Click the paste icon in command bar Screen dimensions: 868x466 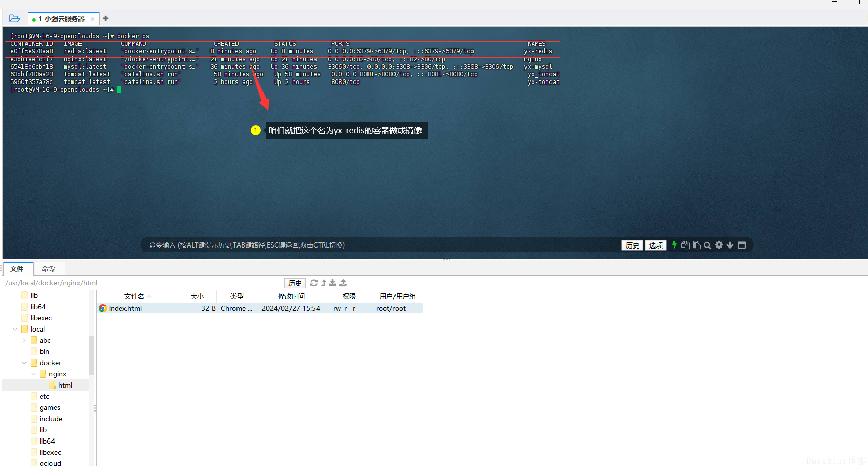pos(696,245)
